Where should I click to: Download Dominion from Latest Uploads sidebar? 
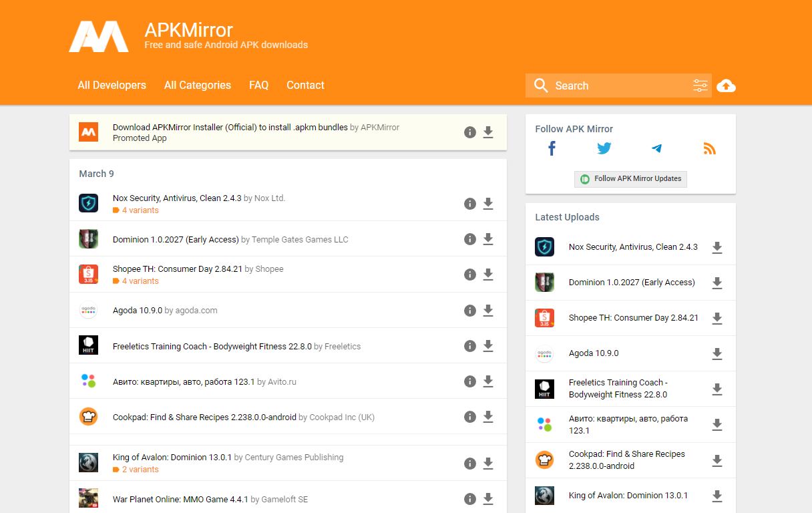pyautogui.click(x=717, y=283)
